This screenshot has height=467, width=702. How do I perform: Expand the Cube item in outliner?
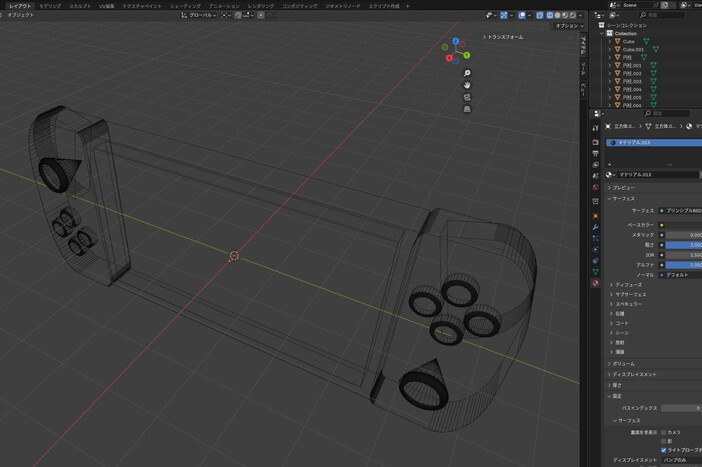pos(610,41)
